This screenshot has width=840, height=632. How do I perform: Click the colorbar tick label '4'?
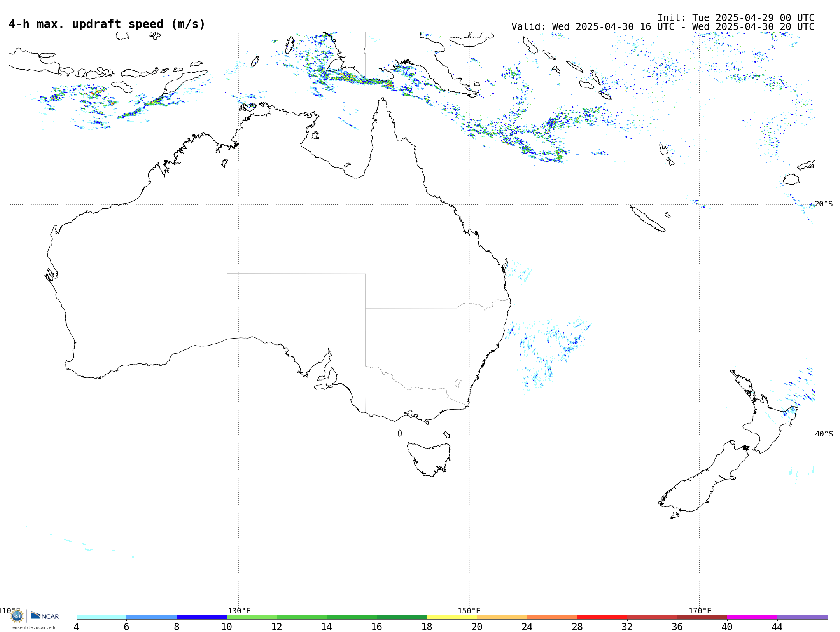[76, 627]
